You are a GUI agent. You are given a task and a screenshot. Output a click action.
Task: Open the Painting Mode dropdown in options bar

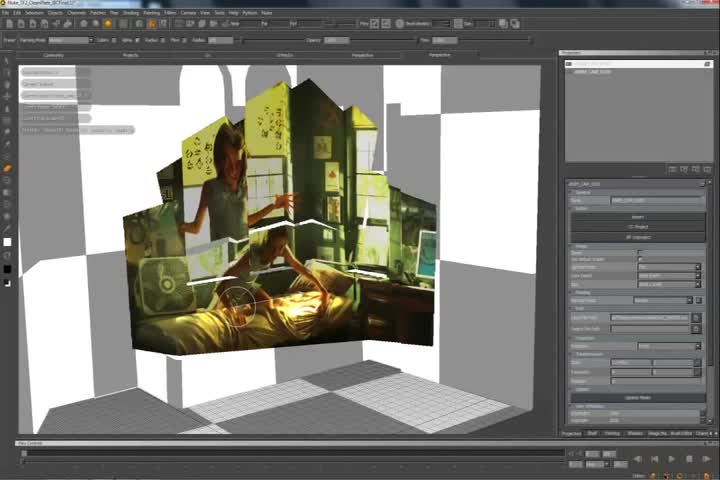point(70,40)
